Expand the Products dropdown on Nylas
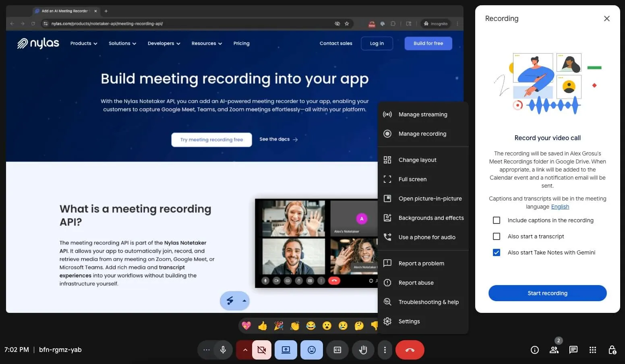 (84, 43)
